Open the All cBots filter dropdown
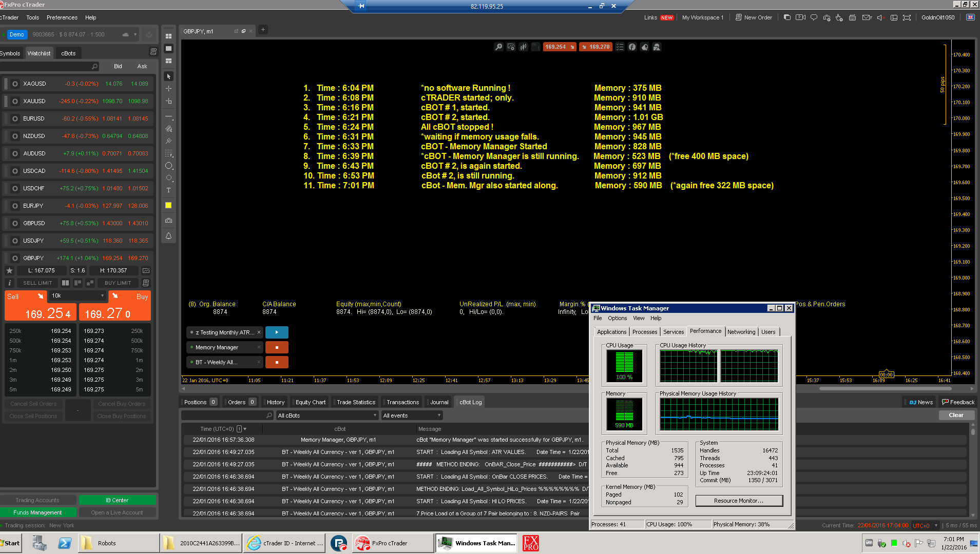This screenshot has width=980, height=554. (327, 415)
